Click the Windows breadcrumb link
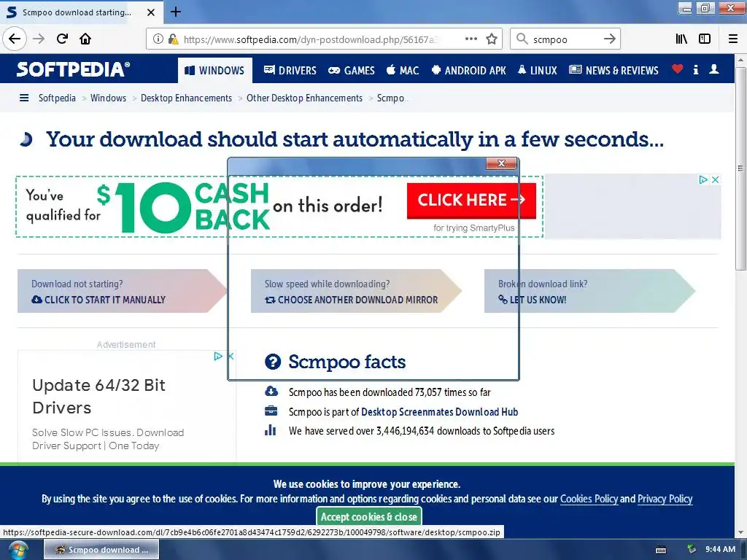 tap(108, 98)
